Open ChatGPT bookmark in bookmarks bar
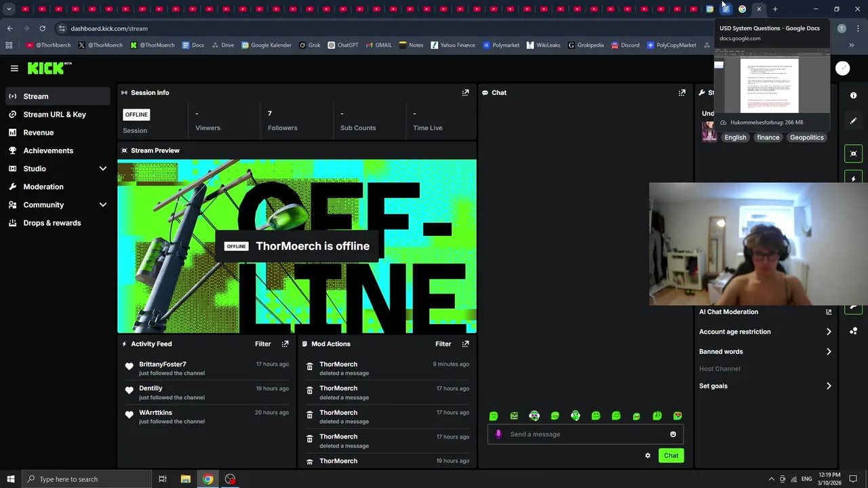Viewport: 868px width, 488px height. [x=342, y=45]
